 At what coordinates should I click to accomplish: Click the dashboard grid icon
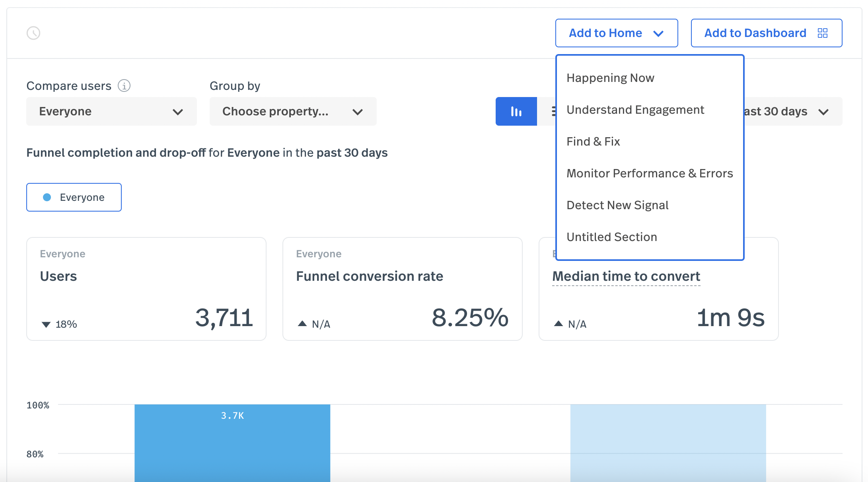click(822, 33)
